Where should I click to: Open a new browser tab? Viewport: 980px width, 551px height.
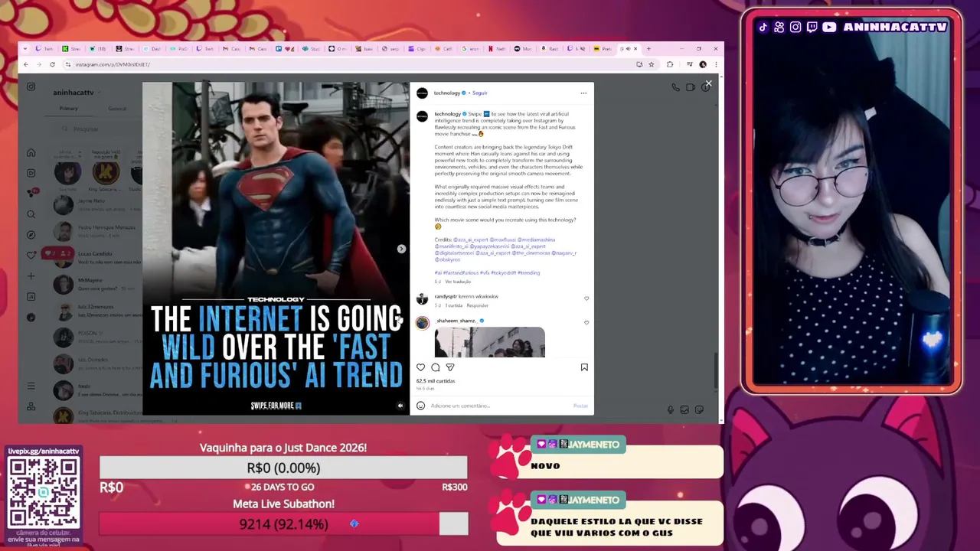click(x=648, y=49)
